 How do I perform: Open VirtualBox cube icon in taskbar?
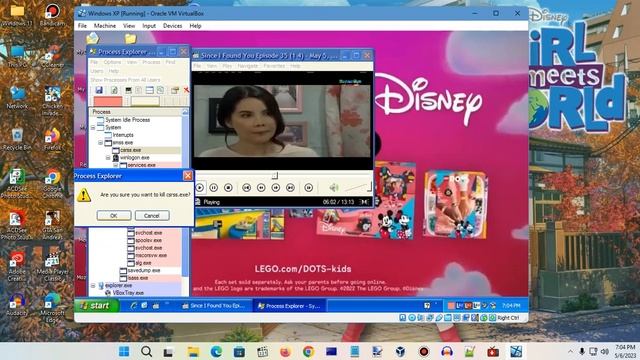[x=400, y=351]
